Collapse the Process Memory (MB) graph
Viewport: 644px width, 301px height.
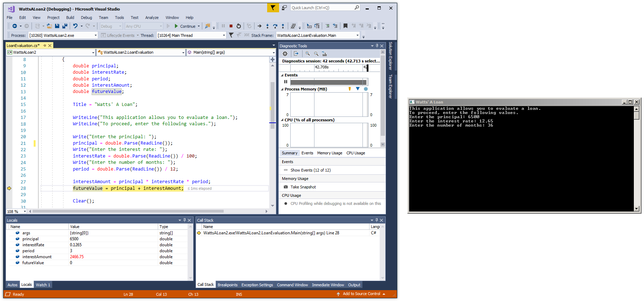point(282,89)
